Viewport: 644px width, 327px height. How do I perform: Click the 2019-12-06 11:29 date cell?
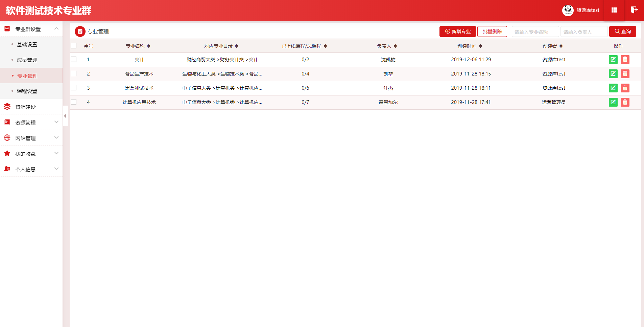pos(471,60)
